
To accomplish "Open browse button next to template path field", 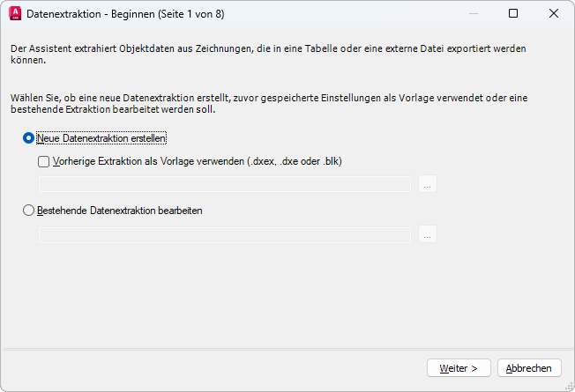I will [428, 184].
